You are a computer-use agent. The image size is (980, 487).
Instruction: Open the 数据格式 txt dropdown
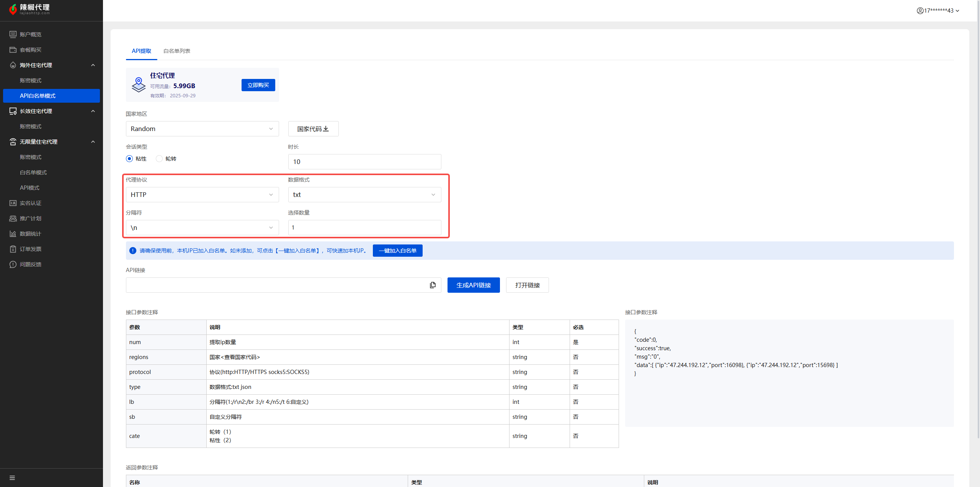click(x=364, y=195)
